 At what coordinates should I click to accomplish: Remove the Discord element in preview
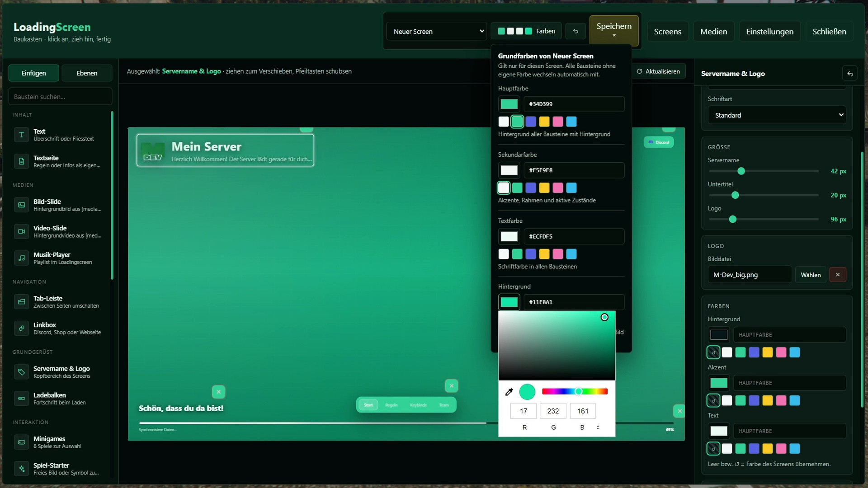point(669,129)
